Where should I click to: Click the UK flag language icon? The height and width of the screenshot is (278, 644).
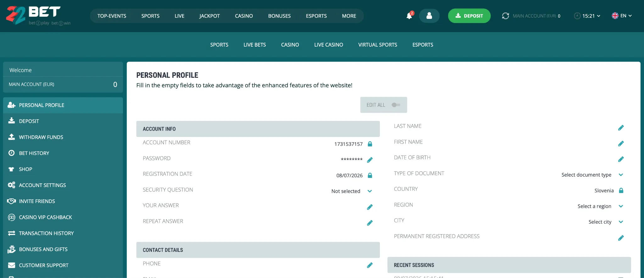[615, 16]
